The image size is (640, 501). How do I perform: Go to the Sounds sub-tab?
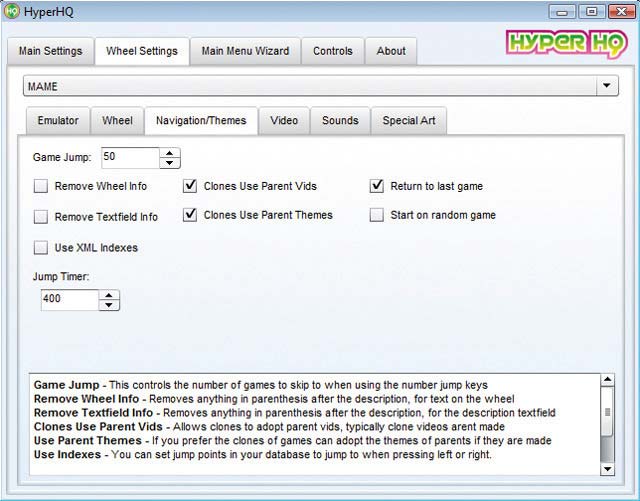coord(340,120)
